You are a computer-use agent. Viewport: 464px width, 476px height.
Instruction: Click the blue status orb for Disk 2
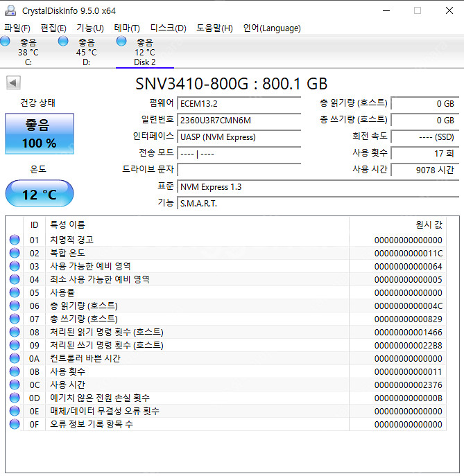121,41
